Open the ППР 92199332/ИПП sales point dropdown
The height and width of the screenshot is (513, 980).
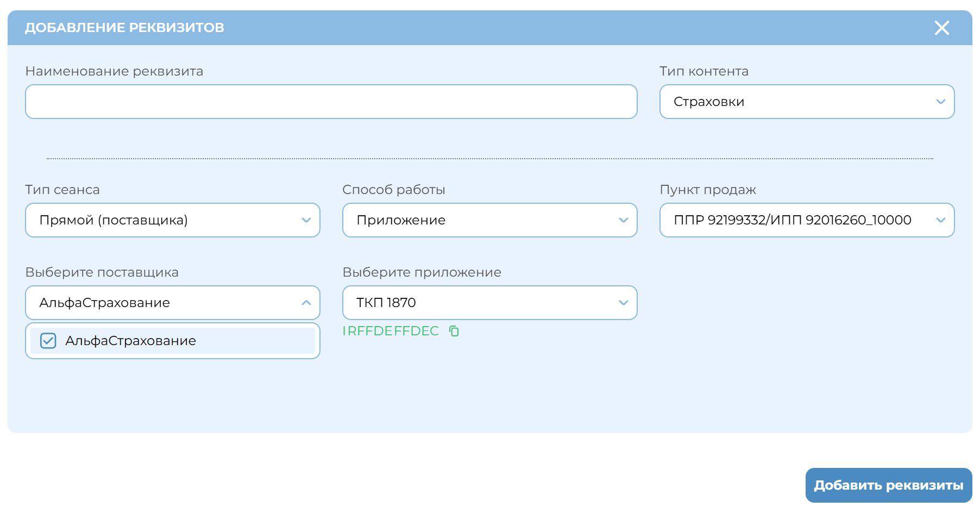coord(793,220)
